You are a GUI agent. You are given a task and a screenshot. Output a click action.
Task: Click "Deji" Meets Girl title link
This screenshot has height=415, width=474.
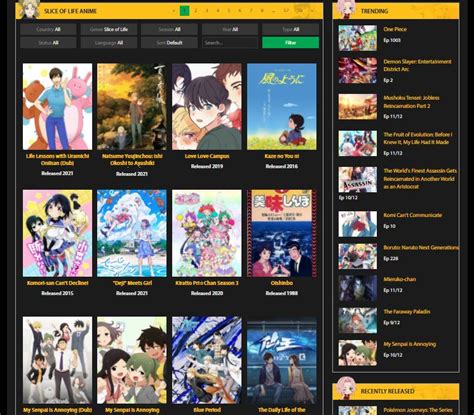pos(132,283)
